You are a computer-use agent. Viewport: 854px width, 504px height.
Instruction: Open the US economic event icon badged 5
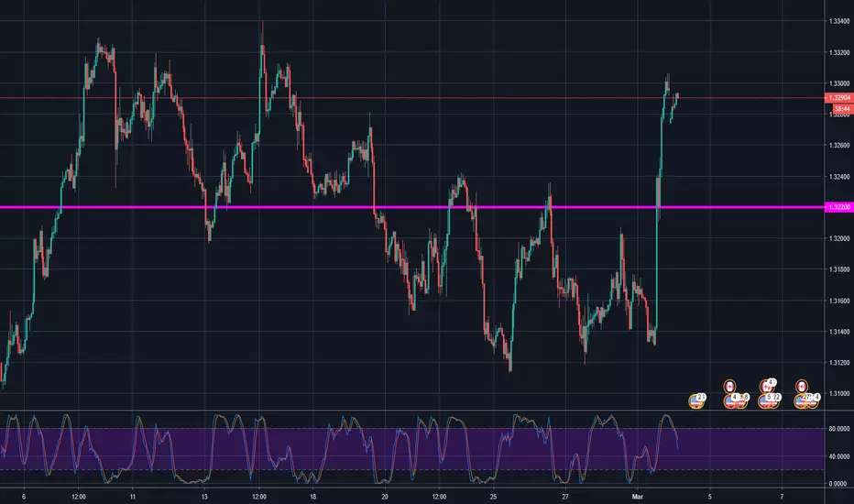[x=763, y=401]
